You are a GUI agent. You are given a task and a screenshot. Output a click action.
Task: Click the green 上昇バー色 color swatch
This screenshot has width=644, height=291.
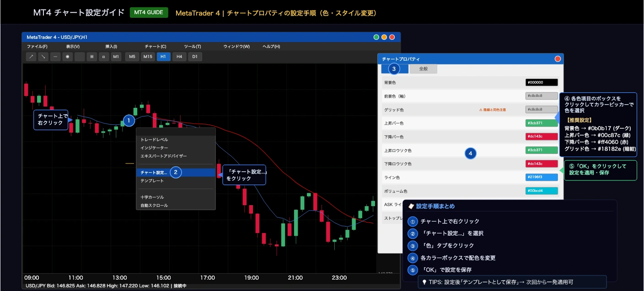click(x=541, y=123)
